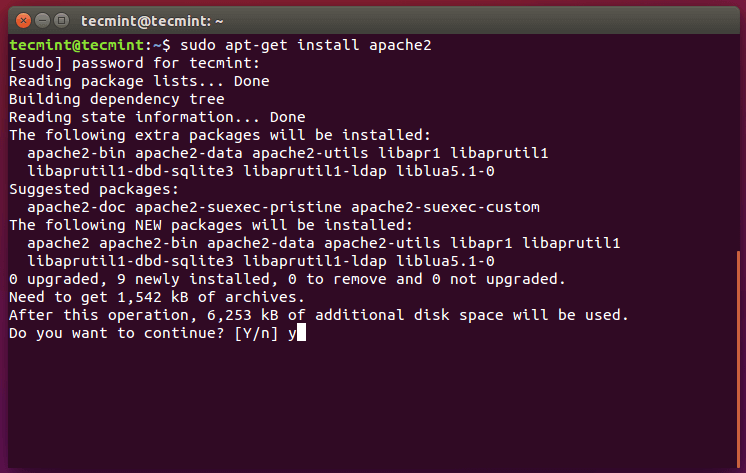The image size is (746, 473).
Task: Click 'apache2' in the typed install command
Action: click(x=400, y=45)
